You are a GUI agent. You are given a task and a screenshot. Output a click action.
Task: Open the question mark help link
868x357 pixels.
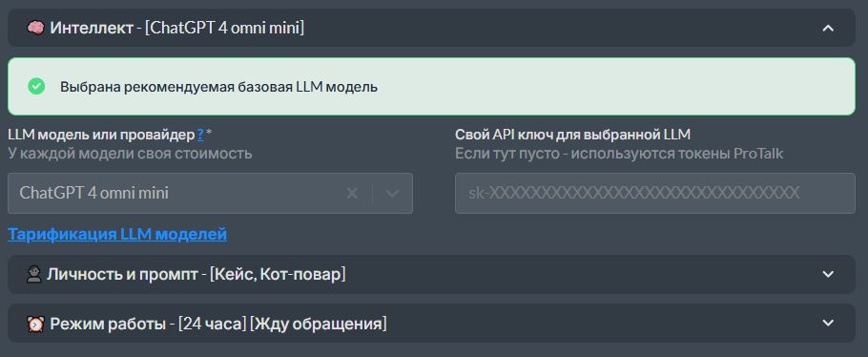point(200,135)
